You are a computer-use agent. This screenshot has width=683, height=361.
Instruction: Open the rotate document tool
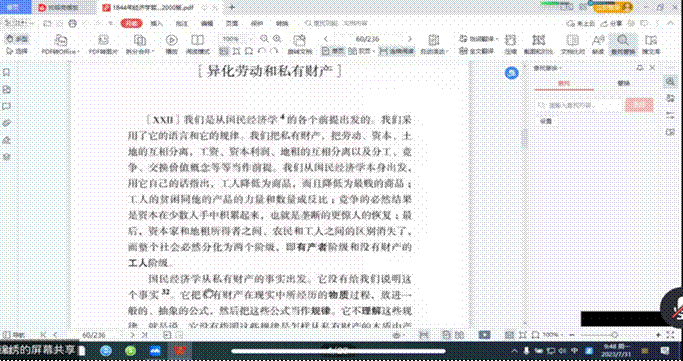299,45
